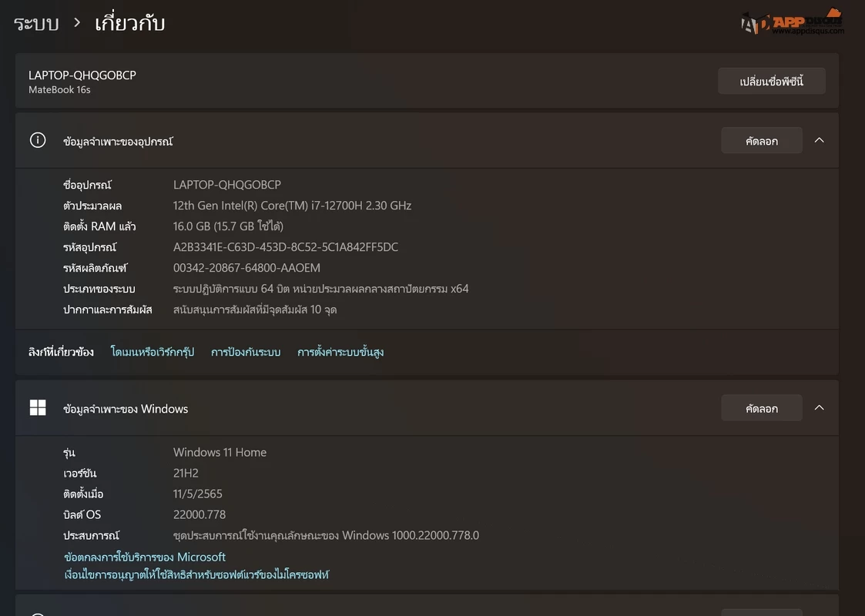
Task: Select the LAPTOP-QHQGOBCP device name value
Action: point(226,185)
